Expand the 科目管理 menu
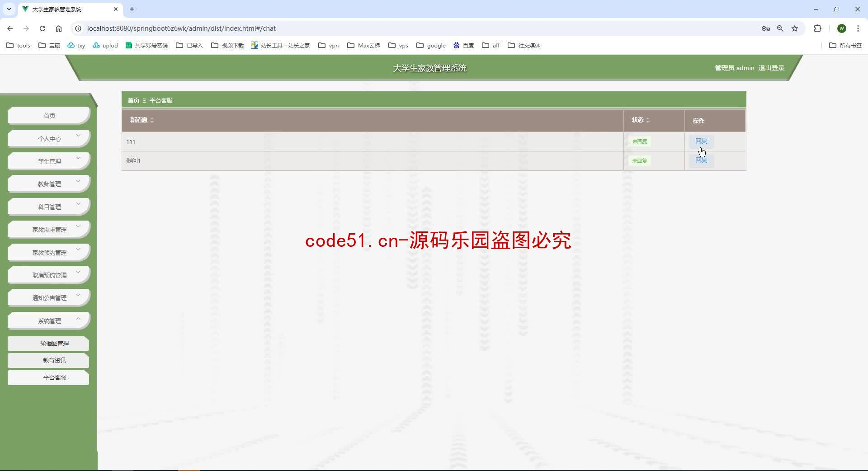 pyautogui.click(x=49, y=207)
